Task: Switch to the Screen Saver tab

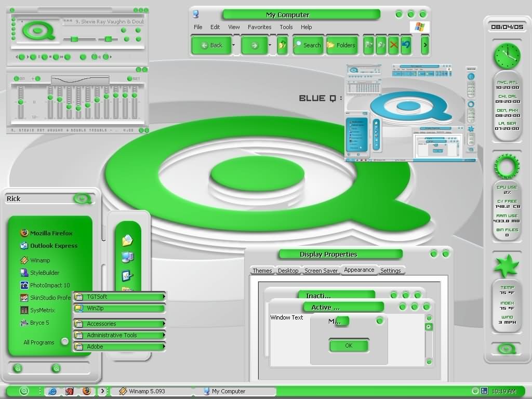Action: (x=321, y=271)
